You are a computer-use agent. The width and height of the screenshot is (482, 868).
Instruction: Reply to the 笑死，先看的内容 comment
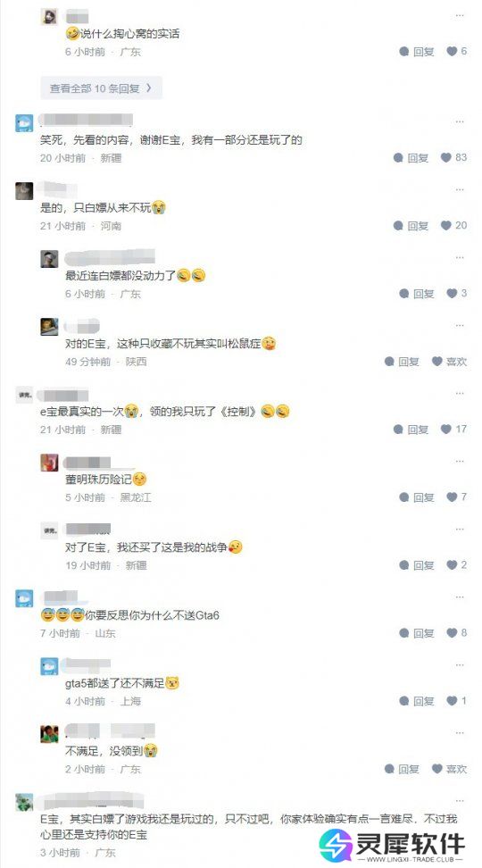click(x=411, y=158)
